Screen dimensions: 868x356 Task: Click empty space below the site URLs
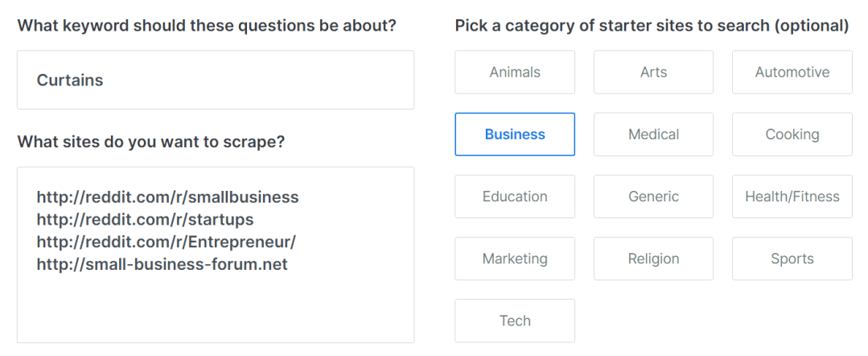tap(216, 310)
